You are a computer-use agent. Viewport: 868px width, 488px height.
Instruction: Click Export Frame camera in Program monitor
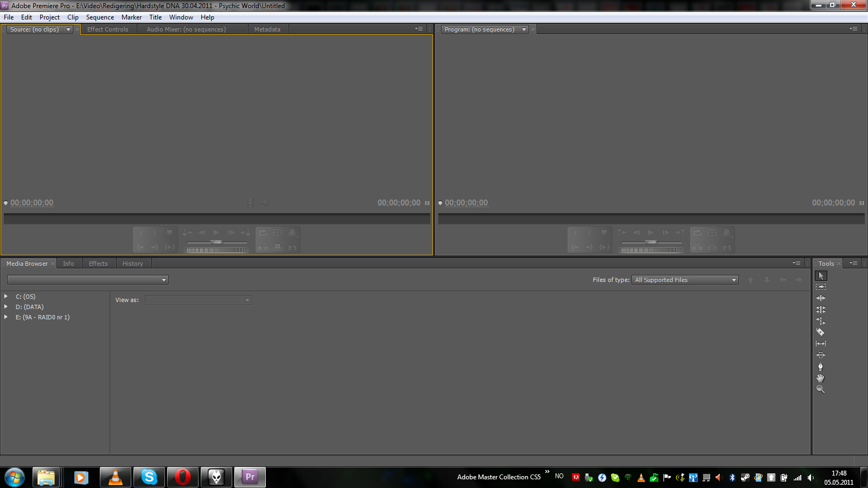click(727, 247)
